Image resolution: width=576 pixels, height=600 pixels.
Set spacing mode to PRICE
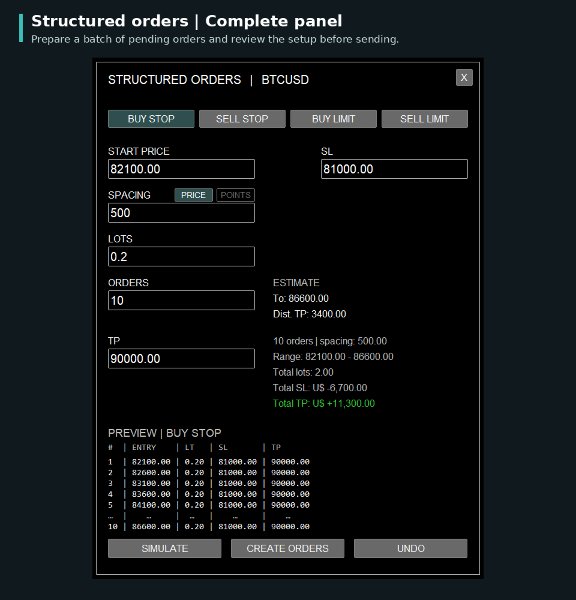(193, 195)
